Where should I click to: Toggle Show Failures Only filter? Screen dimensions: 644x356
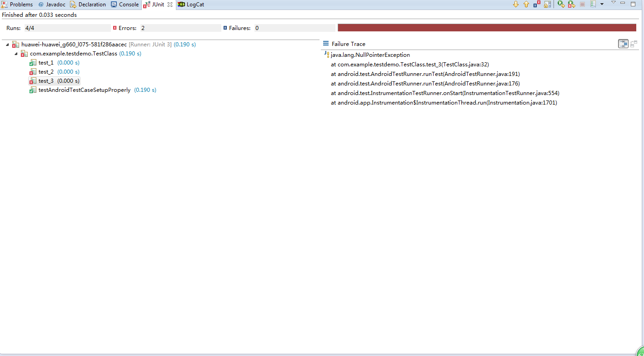click(x=537, y=4)
